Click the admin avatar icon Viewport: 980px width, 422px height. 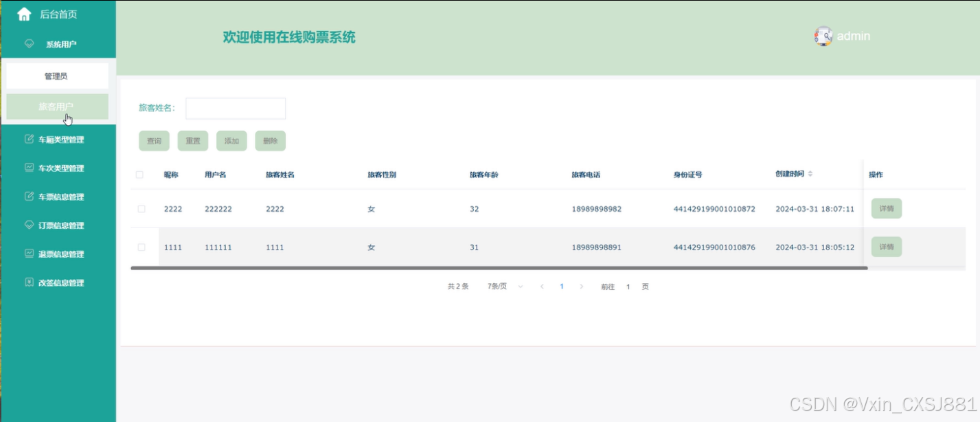[823, 36]
